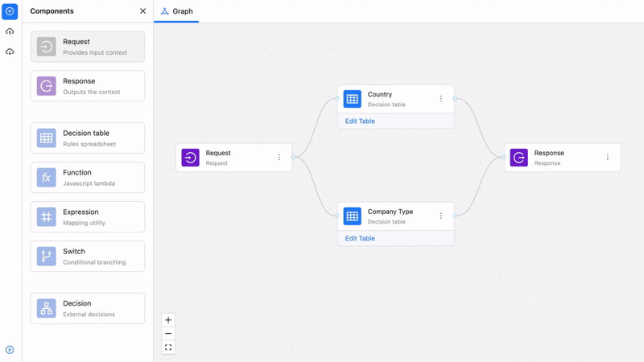Zoom out of the graph canvas
Viewport: 644px width, 362px height.
(168, 334)
